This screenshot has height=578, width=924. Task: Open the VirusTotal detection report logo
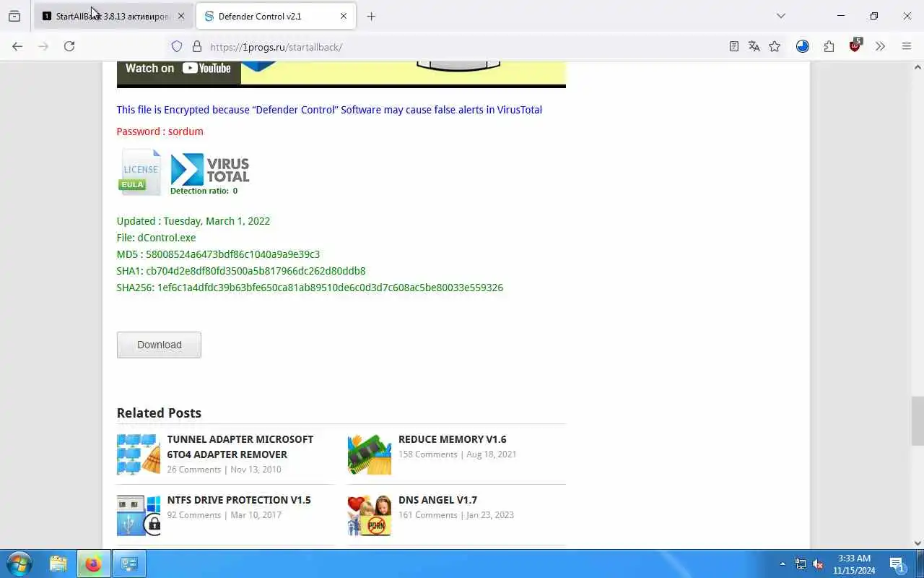[209, 173]
